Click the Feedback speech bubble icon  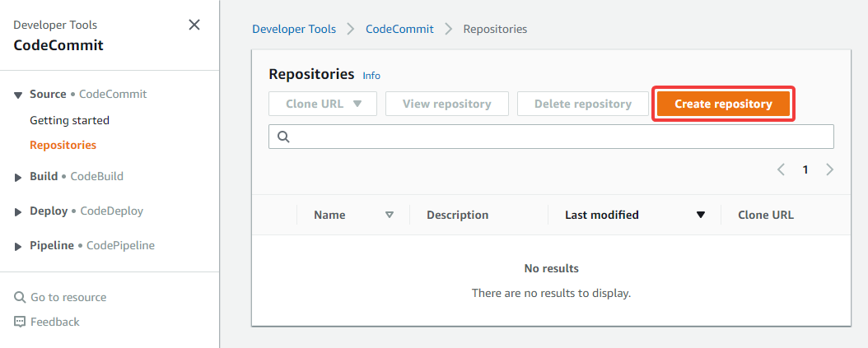point(20,322)
